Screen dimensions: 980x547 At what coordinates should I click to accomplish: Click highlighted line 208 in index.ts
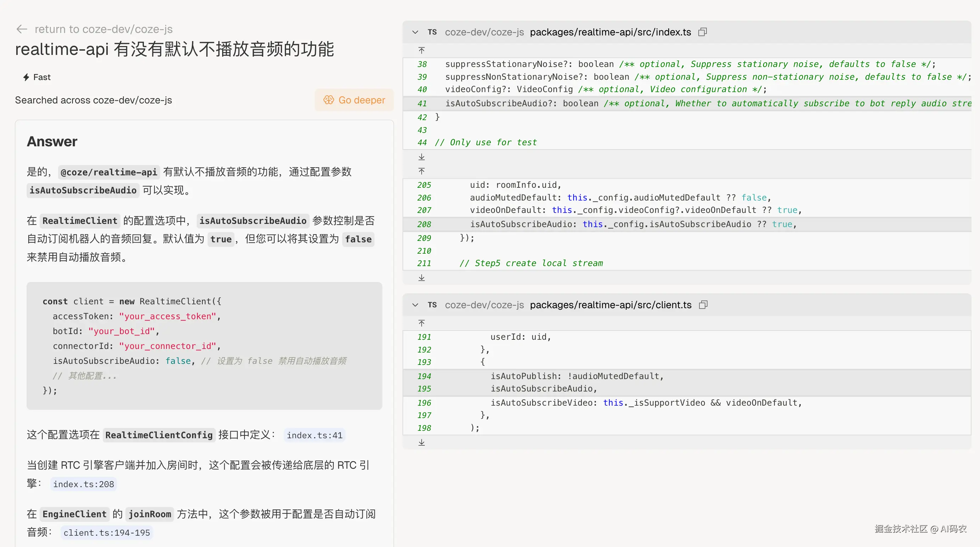[631, 224]
